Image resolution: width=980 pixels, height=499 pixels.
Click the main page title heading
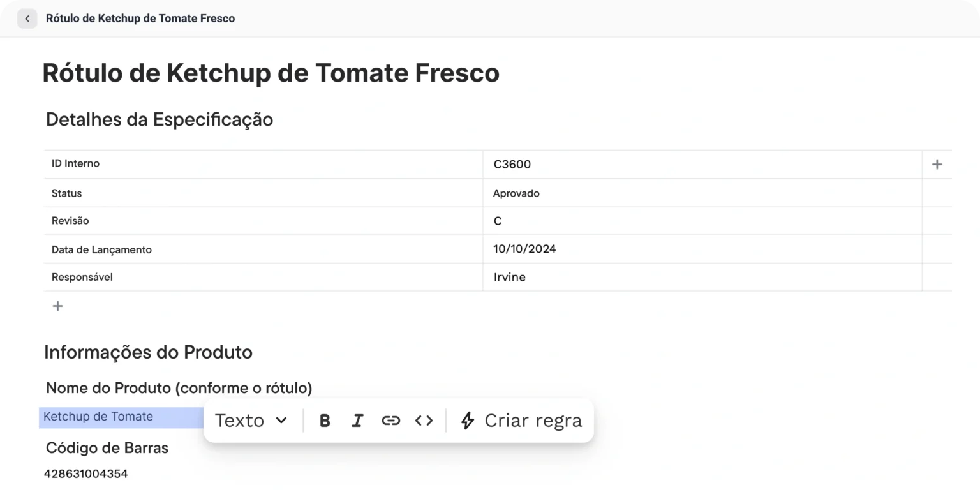[x=271, y=73]
